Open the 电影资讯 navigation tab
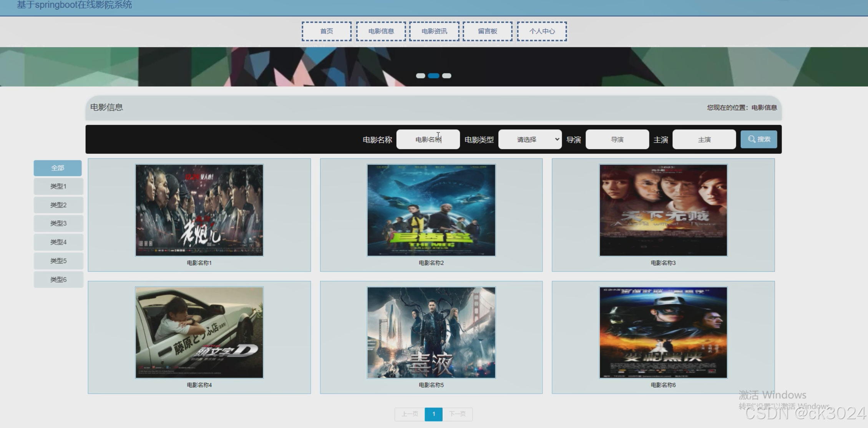The height and width of the screenshot is (428, 868). tap(434, 31)
